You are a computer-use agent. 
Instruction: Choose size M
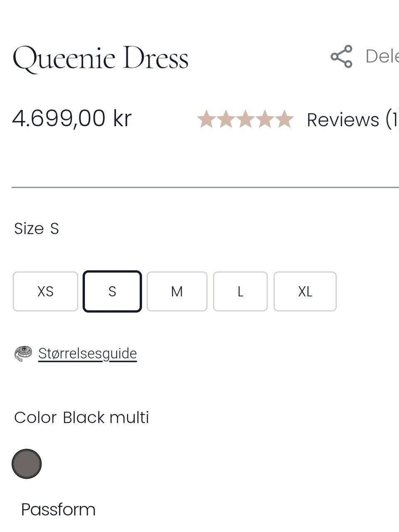(x=177, y=291)
